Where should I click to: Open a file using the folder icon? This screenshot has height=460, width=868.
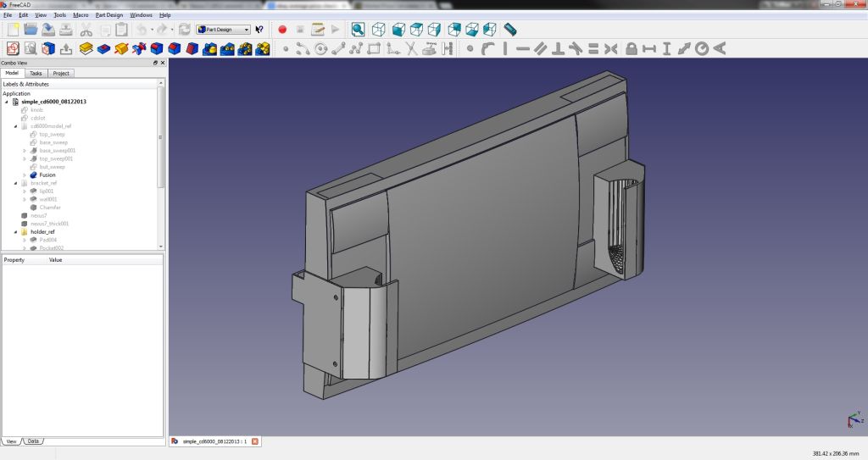[x=31, y=30]
